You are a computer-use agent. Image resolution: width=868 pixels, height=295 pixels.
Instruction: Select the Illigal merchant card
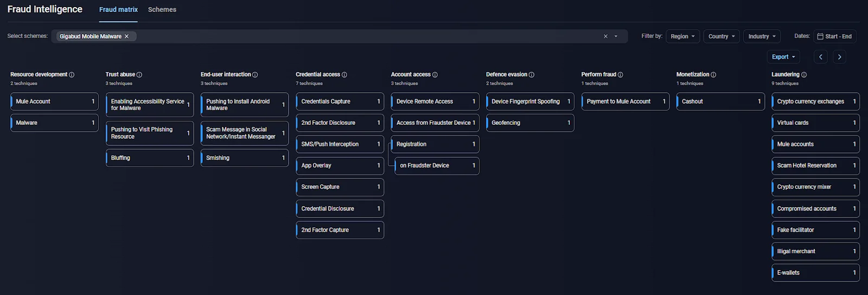point(815,251)
